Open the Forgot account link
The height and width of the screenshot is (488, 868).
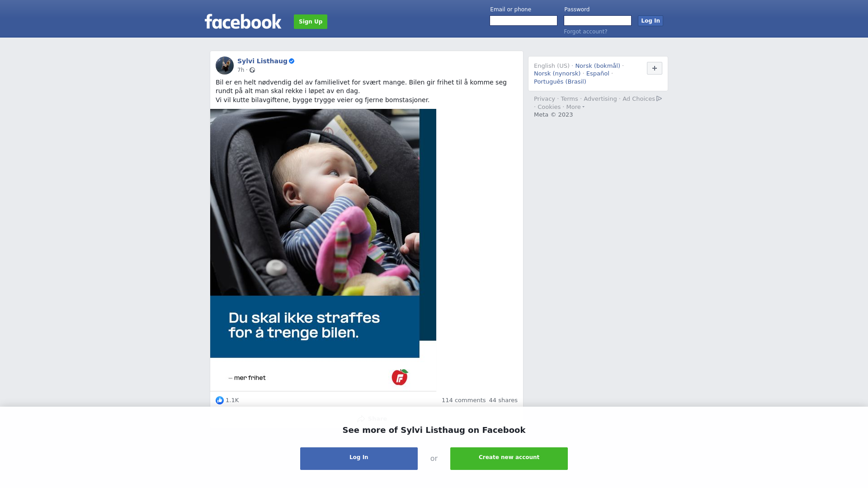click(585, 32)
